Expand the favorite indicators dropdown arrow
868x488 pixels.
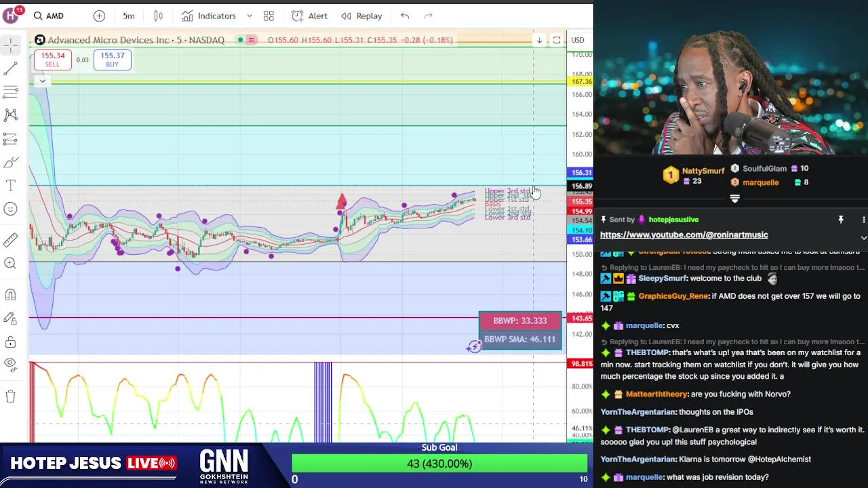pos(249,16)
